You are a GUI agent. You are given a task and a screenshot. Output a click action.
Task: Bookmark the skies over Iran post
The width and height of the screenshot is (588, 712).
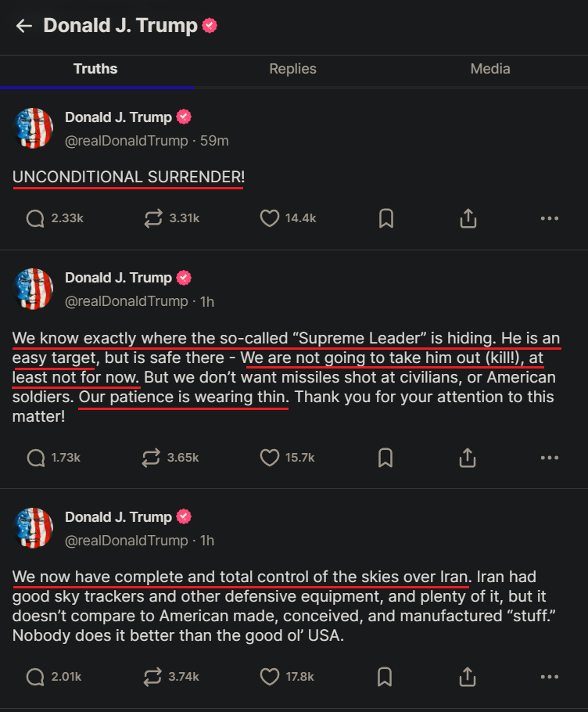386,675
